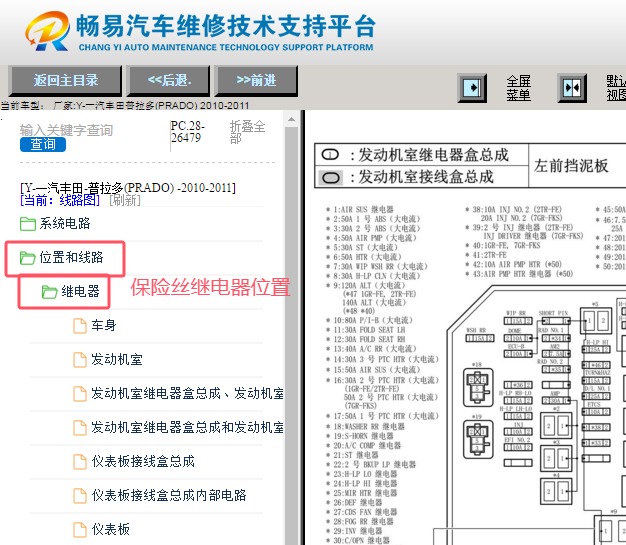
Task: Open the 发动机室 document
Action: (x=117, y=359)
